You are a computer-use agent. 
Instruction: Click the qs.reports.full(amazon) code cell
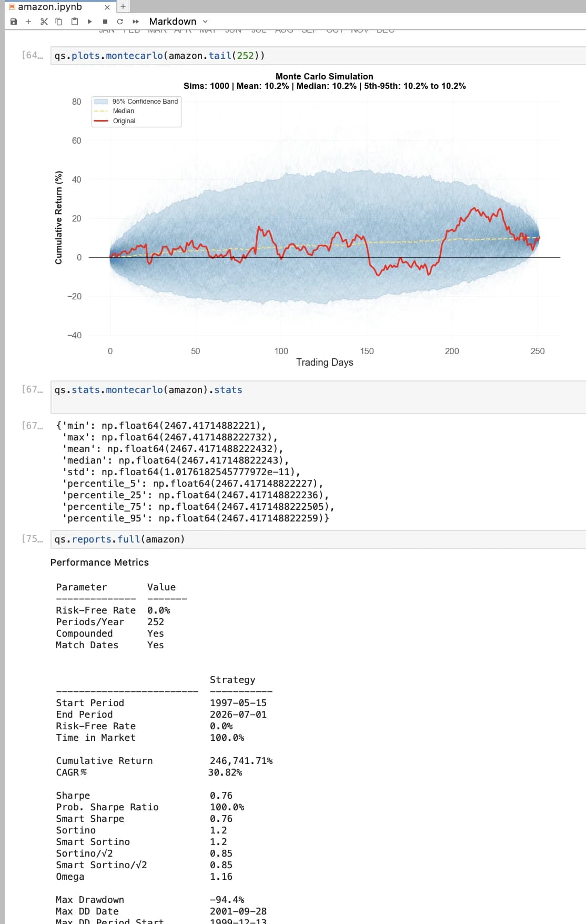318,539
